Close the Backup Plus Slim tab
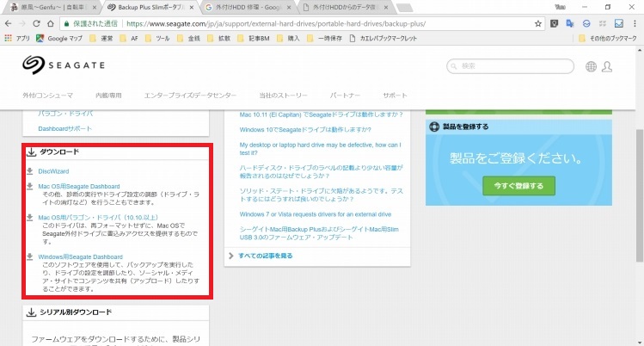Image resolution: width=644 pixels, height=346 pixels. coord(192,8)
